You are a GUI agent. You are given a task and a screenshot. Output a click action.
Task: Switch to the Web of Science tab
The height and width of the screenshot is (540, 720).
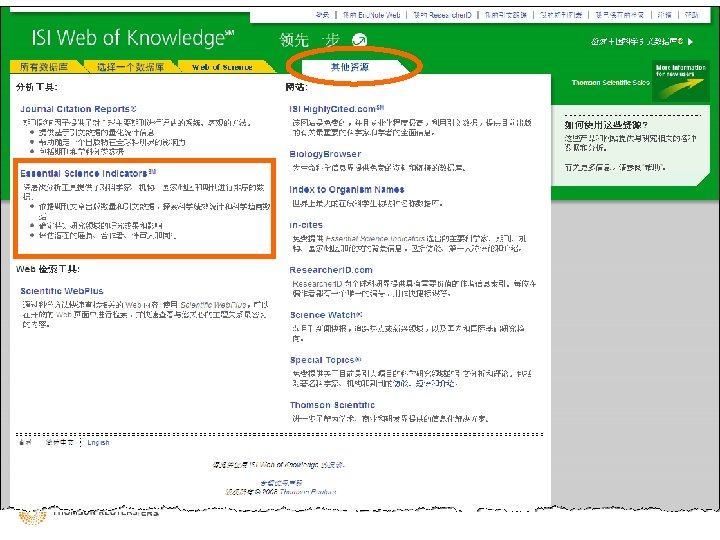222,67
